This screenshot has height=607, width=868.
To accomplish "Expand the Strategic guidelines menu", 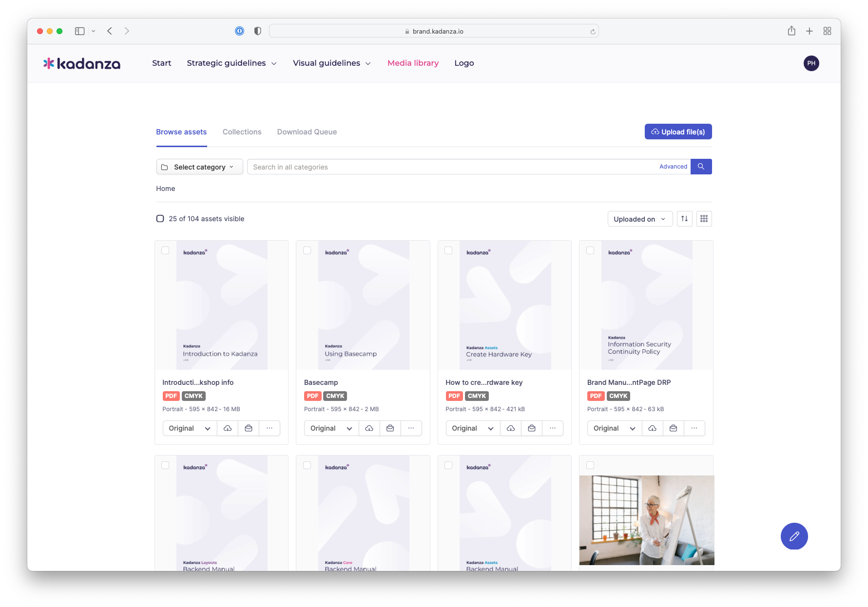I will tap(231, 63).
